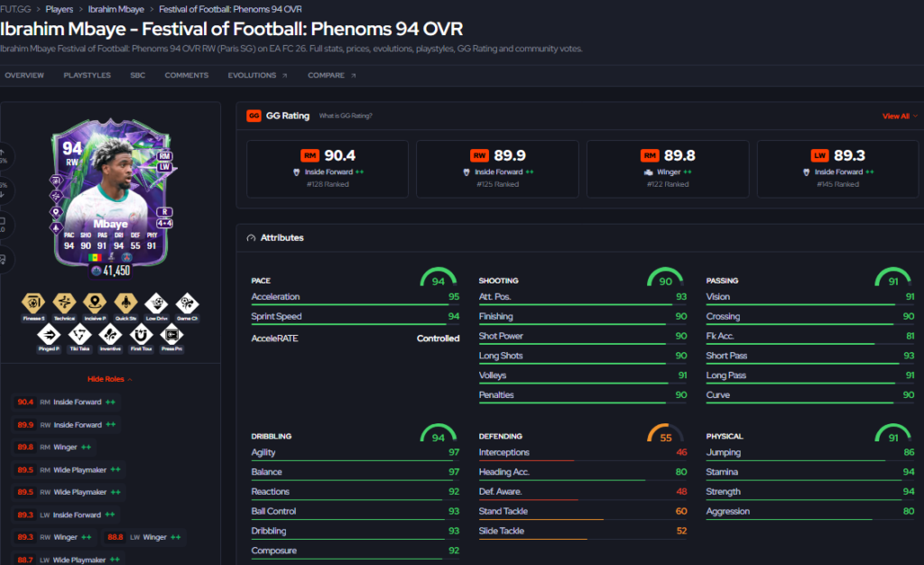Select the Low Driven playstyle icon
The height and width of the screenshot is (565, 924).
point(156,303)
